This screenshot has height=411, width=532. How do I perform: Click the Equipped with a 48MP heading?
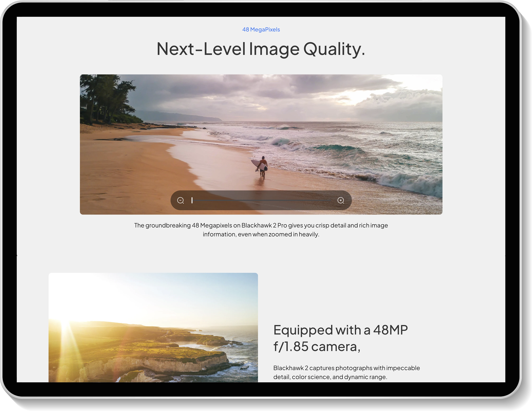click(341, 338)
